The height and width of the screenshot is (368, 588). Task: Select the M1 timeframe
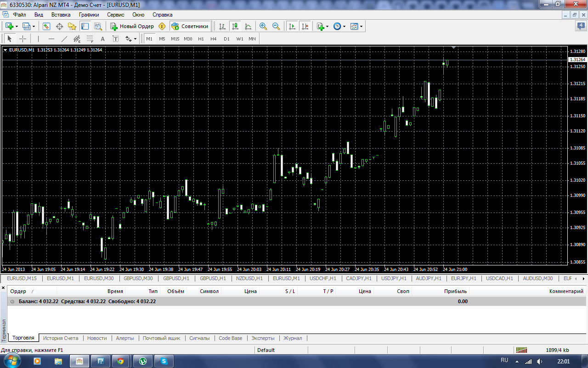tap(149, 39)
